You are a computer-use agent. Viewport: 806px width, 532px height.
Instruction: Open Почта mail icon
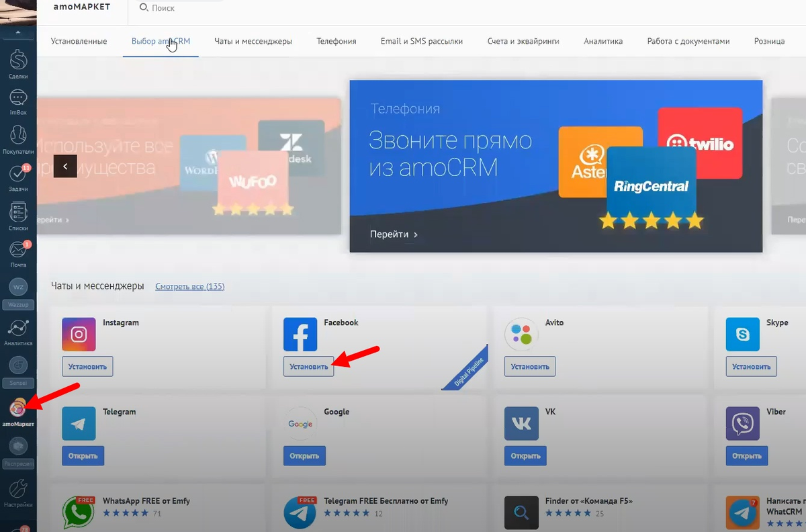coord(18,255)
